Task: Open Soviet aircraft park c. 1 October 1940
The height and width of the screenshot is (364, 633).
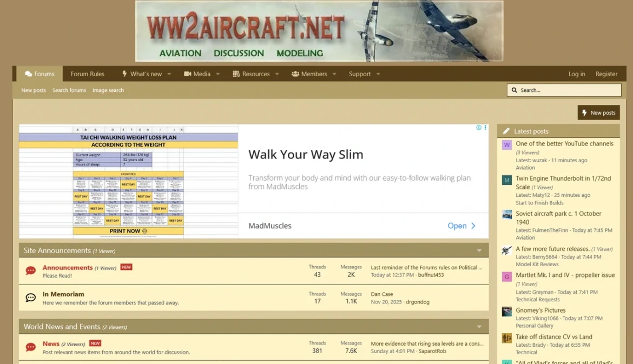Action: 558,218
